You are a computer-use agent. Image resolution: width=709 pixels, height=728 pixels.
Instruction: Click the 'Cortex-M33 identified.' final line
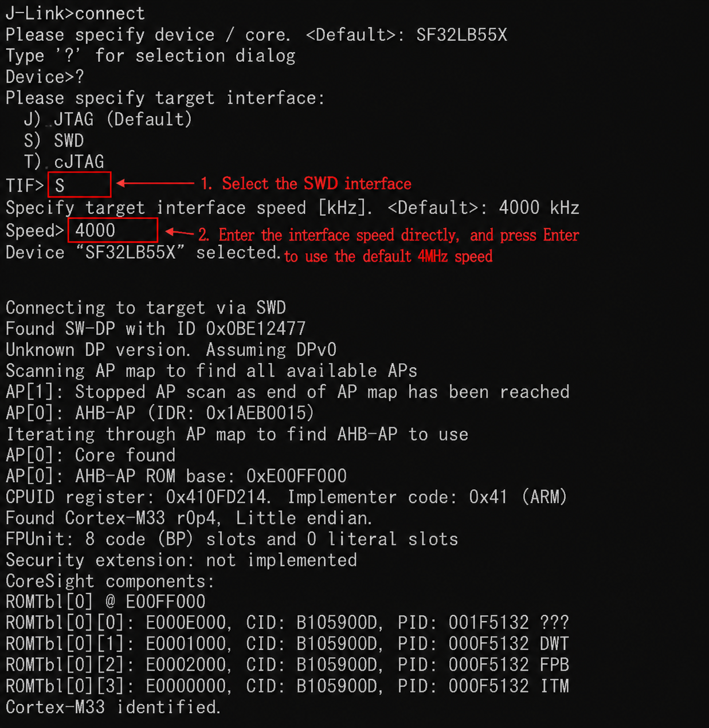(113, 707)
